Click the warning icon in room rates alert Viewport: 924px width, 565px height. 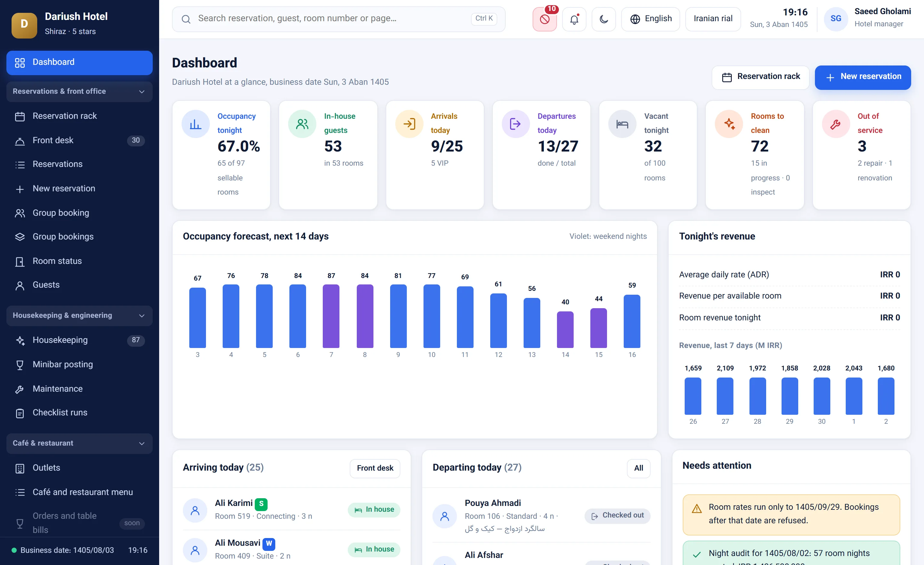697,509
